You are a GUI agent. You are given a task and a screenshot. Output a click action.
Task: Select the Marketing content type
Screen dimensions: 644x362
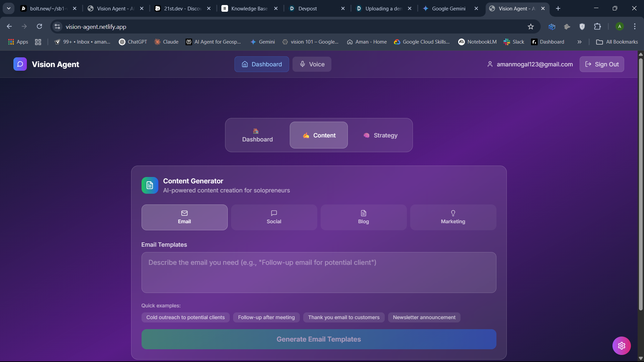tap(453, 217)
